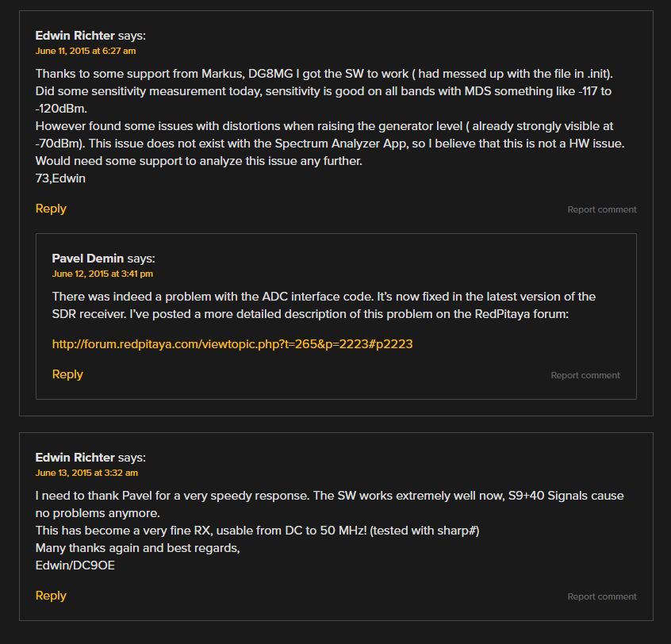Open the forum.redpitaya.com viewtopic link
This screenshot has height=644, width=671.
coord(232,344)
